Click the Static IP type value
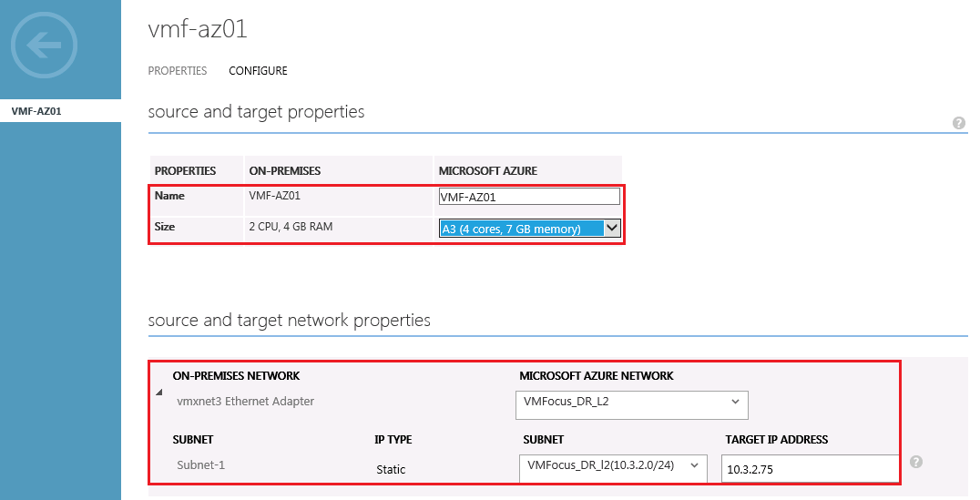 click(391, 470)
